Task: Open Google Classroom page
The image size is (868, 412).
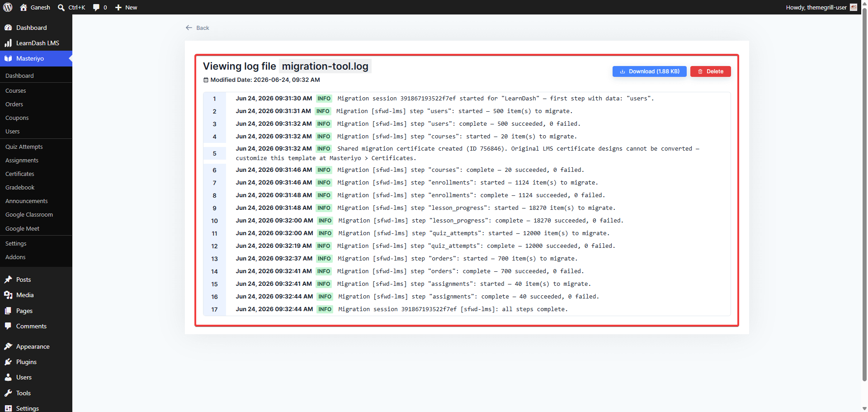Action: pos(29,214)
